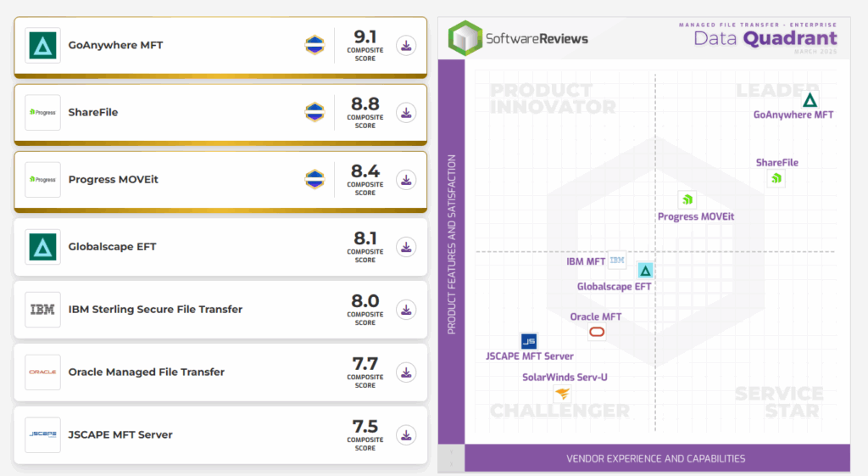Select the JSCAPE MFT Server blue marker
This screenshot has height=476, width=868.
[529, 341]
